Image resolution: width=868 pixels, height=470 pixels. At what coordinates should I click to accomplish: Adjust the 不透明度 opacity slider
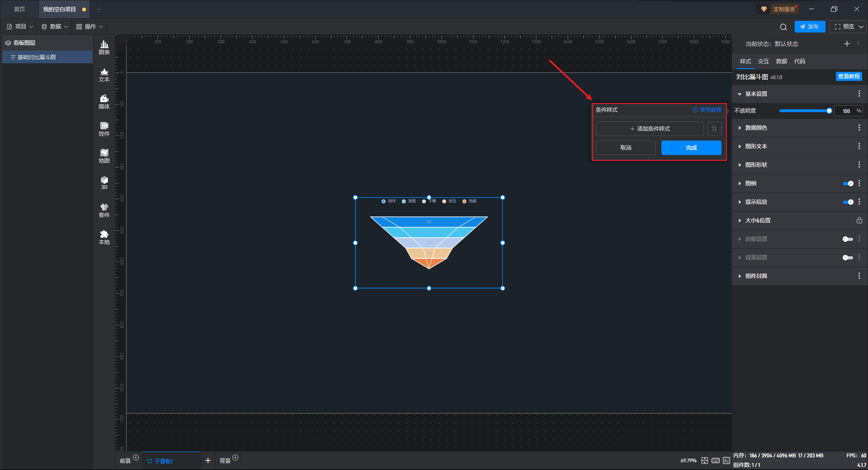pos(804,111)
